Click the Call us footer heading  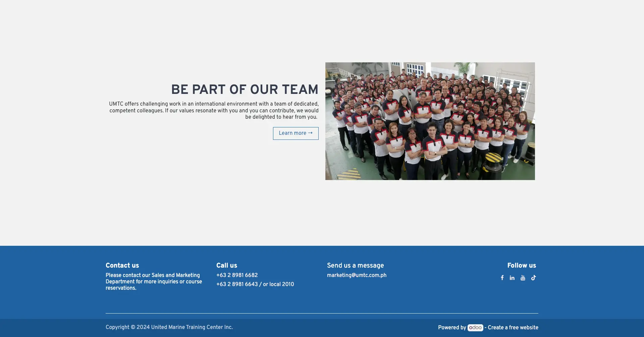[x=227, y=266]
